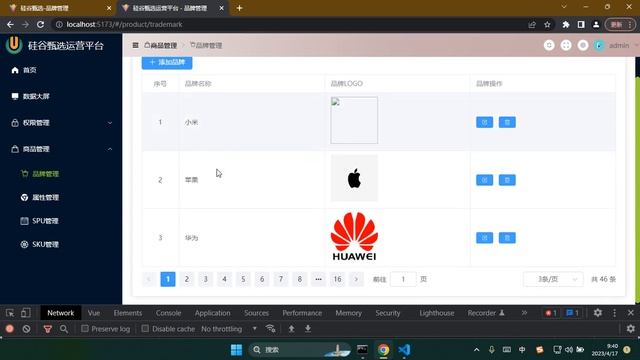The width and height of the screenshot is (640, 360).
Task: Switch to the Elements DevTools tab
Action: point(128,313)
